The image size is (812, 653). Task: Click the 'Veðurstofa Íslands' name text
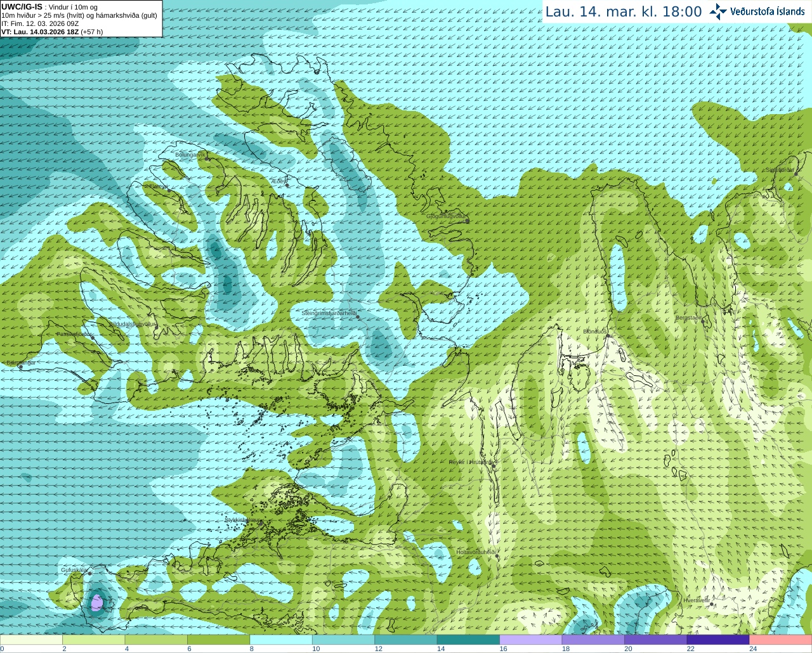(x=768, y=11)
